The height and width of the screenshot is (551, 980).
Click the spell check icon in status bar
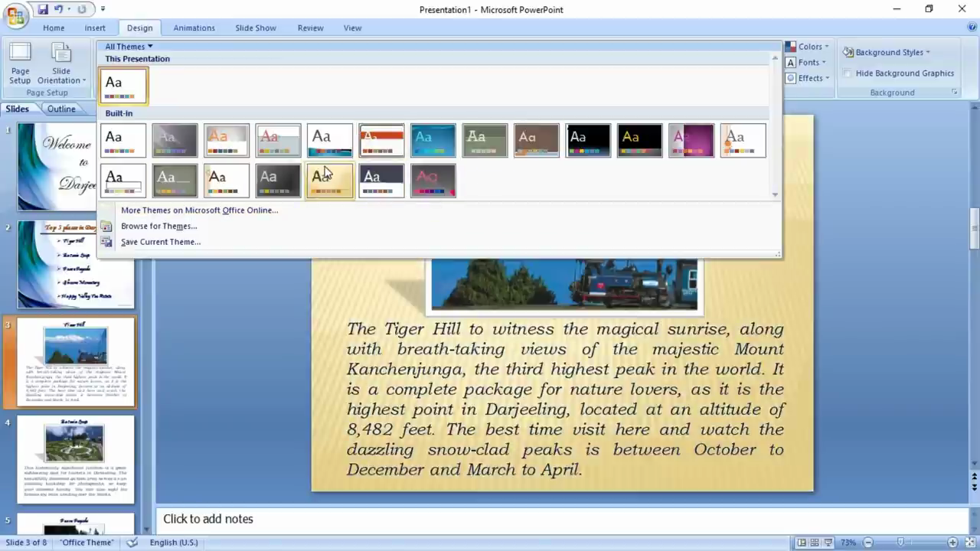coord(132,543)
